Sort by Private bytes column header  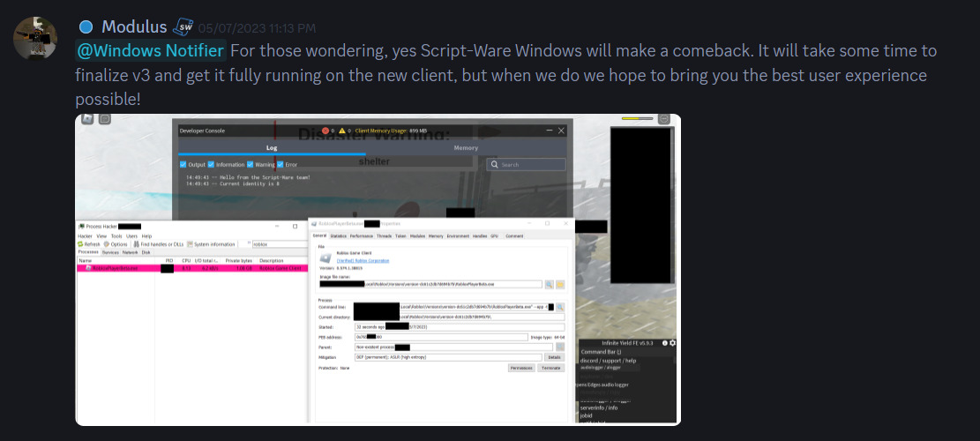coord(239,260)
